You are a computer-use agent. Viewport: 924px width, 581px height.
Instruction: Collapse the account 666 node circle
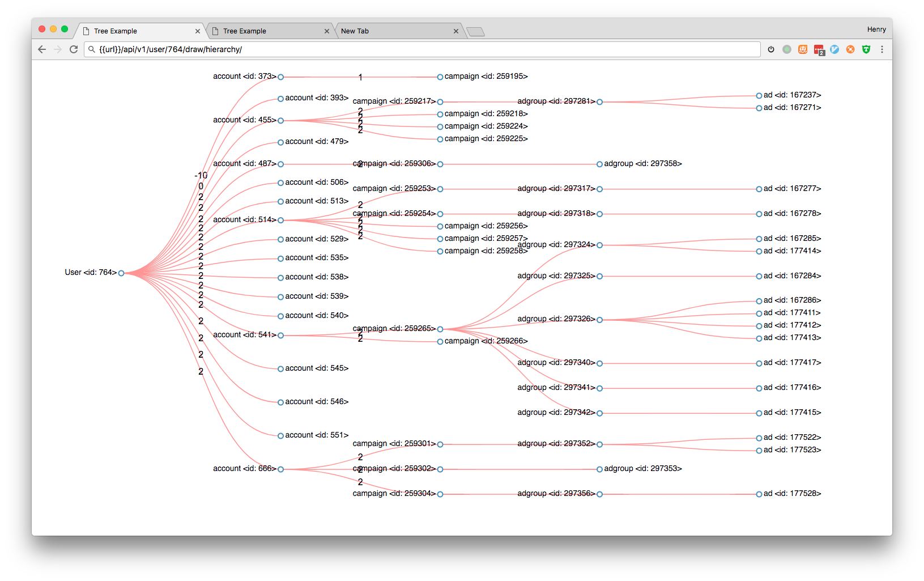point(280,469)
